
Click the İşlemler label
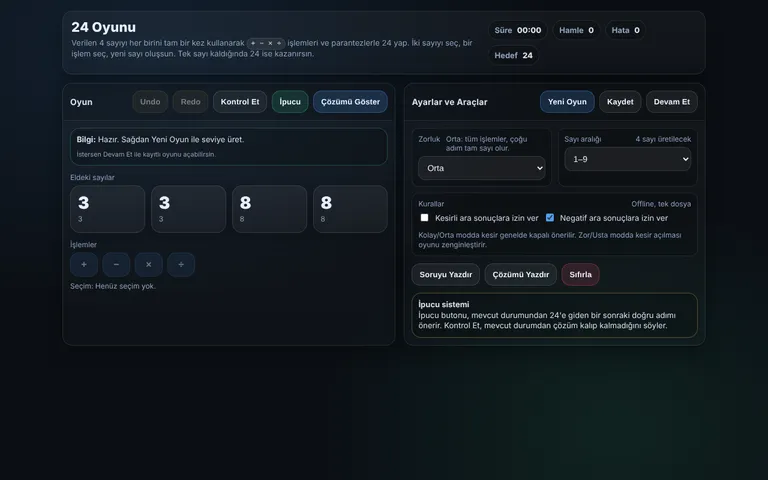tap(83, 244)
